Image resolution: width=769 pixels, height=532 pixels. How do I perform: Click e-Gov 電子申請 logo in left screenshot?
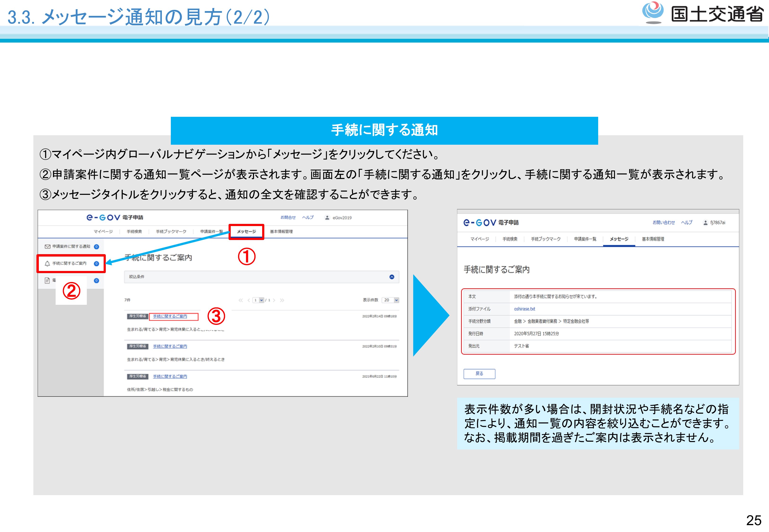tap(114, 218)
